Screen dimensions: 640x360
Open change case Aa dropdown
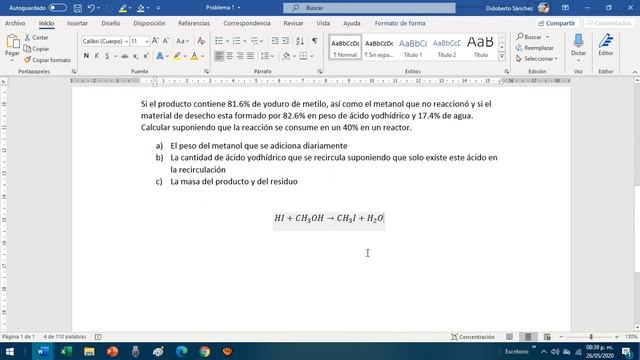[182, 41]
